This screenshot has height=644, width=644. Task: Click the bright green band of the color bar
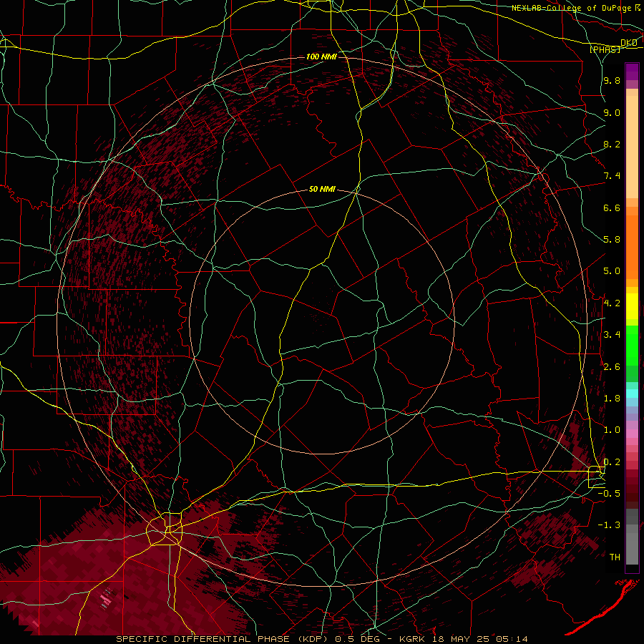(x=632, y=346)
